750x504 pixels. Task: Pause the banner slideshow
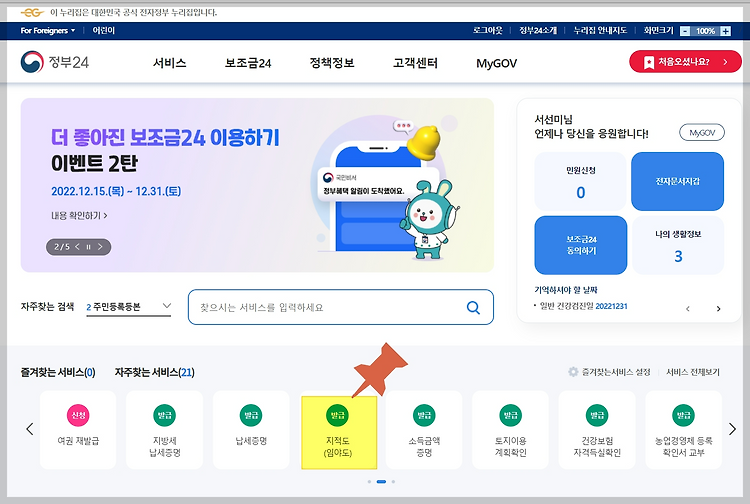(88, 247)
